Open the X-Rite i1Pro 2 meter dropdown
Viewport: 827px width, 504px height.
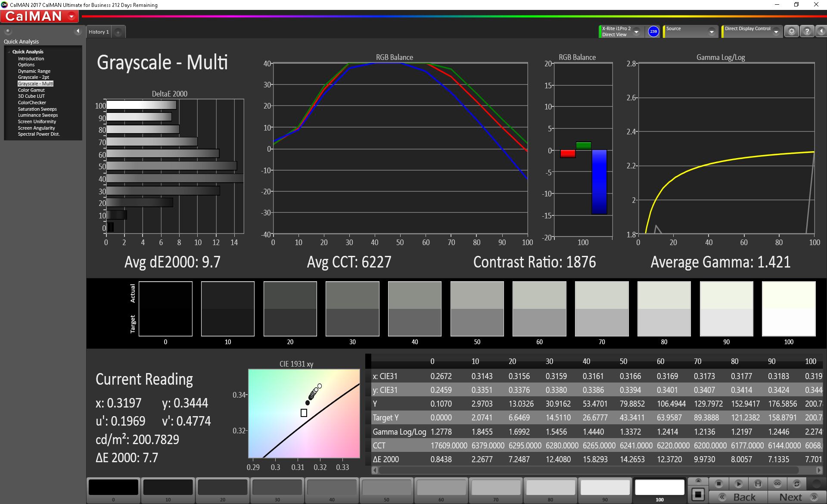(636, 31)
